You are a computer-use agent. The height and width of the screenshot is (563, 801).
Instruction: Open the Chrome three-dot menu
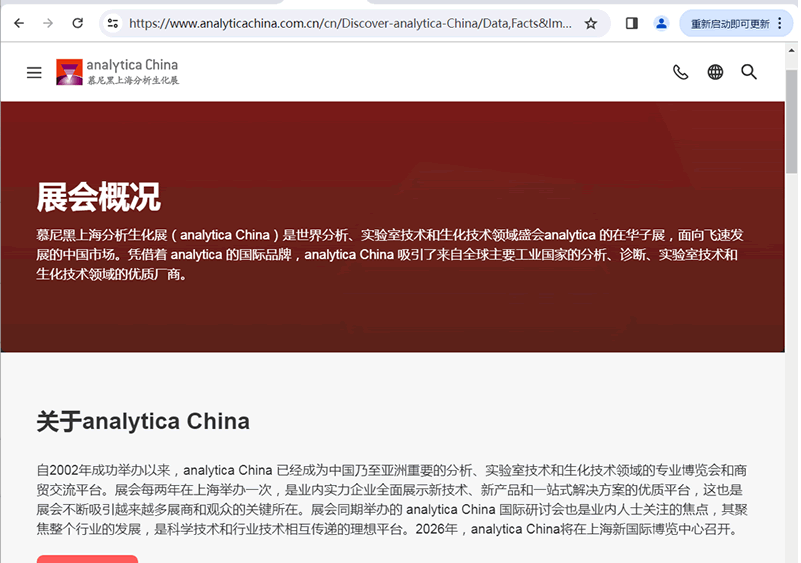pos(780,23)
